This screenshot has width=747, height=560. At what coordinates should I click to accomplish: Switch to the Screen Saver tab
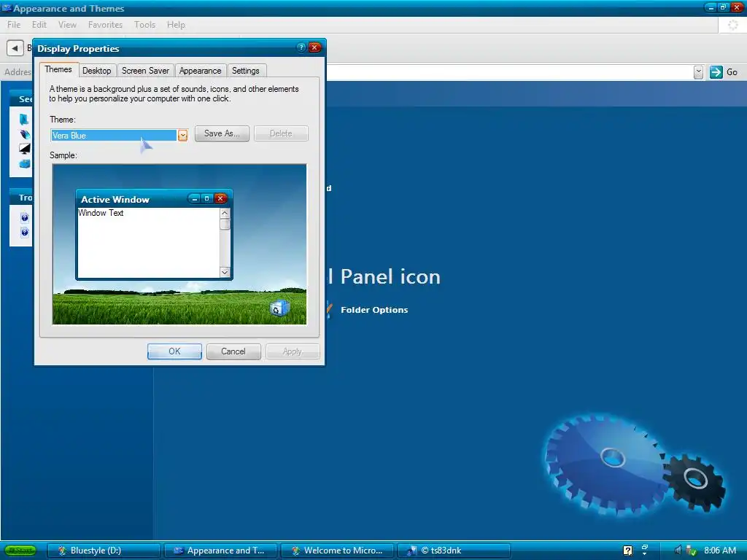[145, 71]
